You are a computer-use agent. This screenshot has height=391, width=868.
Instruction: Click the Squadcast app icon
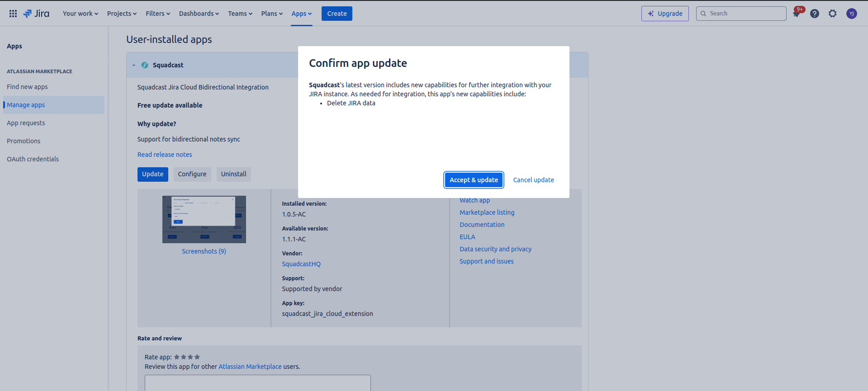click(x=145, y=65)
